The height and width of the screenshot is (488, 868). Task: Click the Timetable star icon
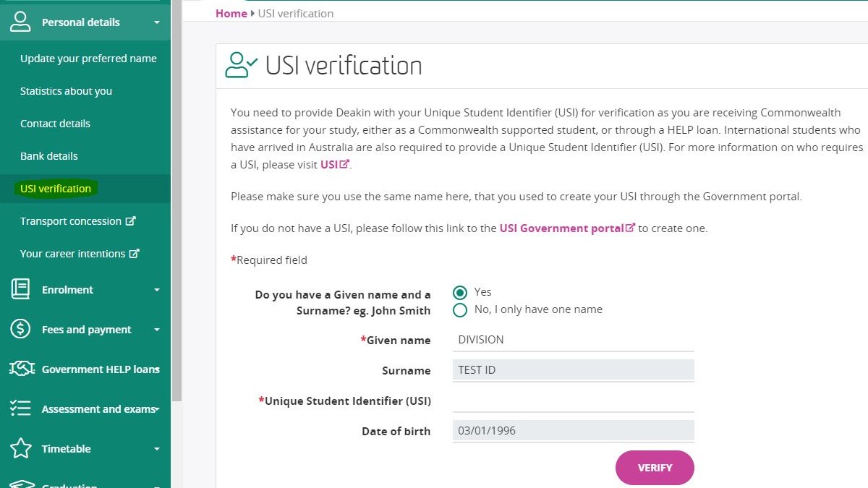pyautogui.click(x=21, y=448)
